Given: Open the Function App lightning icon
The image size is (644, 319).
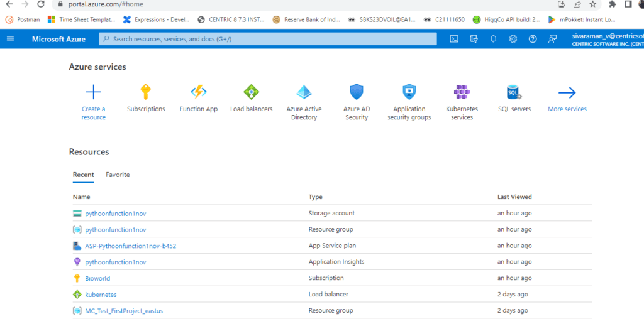Looking at the screenshot, I should [x=199, y=92].
